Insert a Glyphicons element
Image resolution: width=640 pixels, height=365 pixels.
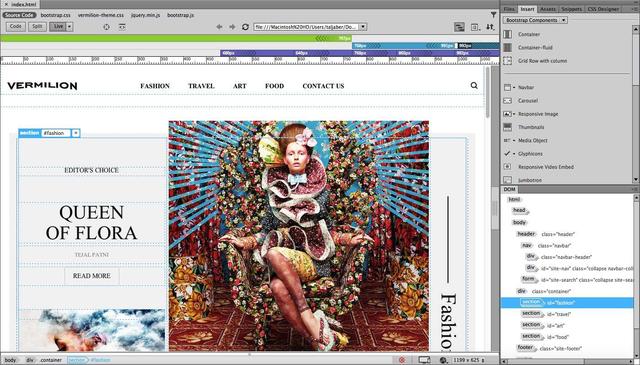[x=530, y=154]
